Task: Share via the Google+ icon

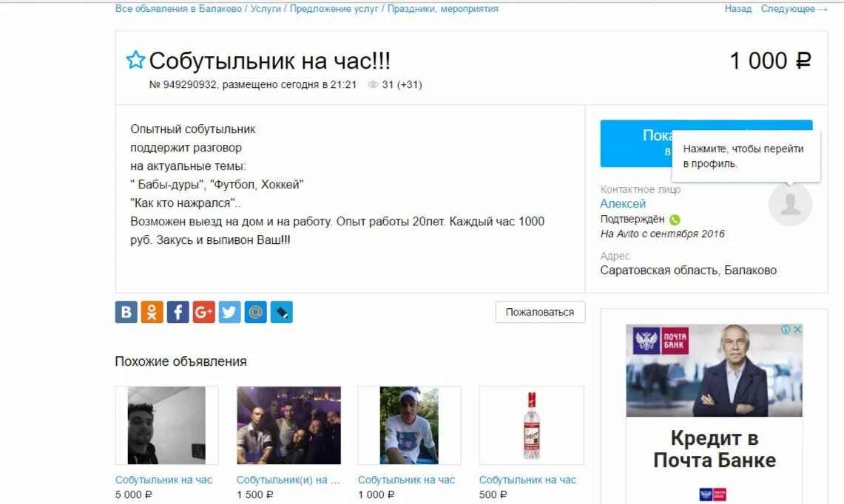Action: click(x=203, y=312)
